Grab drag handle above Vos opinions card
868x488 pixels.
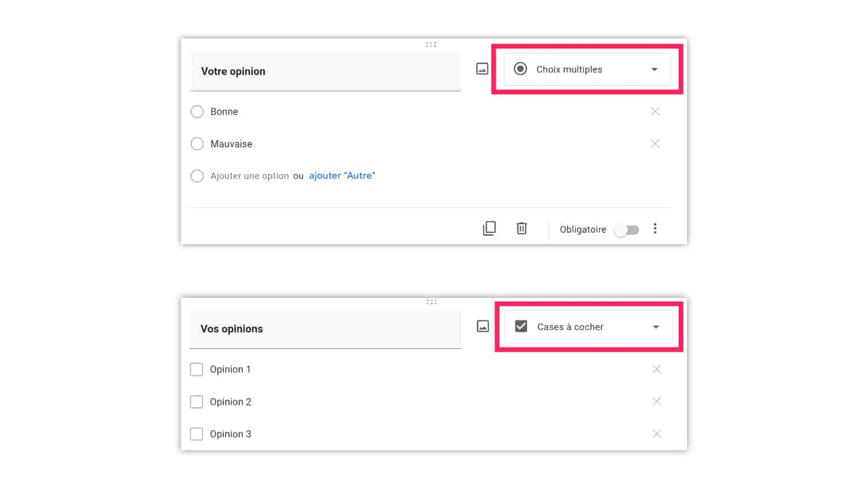(x=432, y=302)
